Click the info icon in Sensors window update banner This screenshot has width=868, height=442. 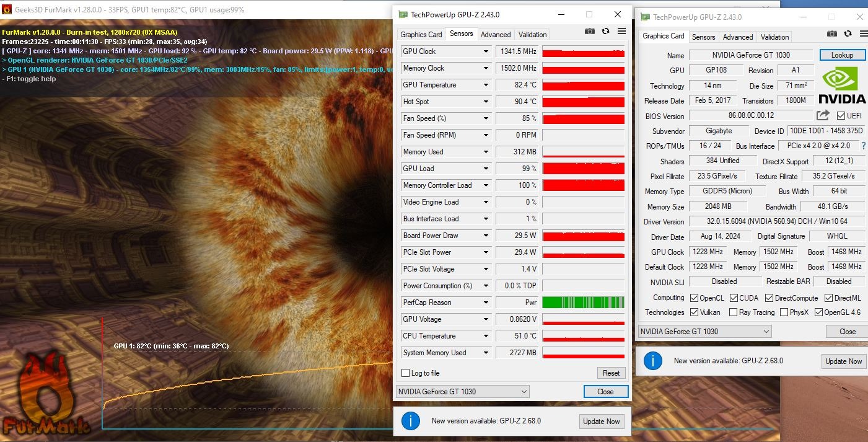tap(411, 421)
